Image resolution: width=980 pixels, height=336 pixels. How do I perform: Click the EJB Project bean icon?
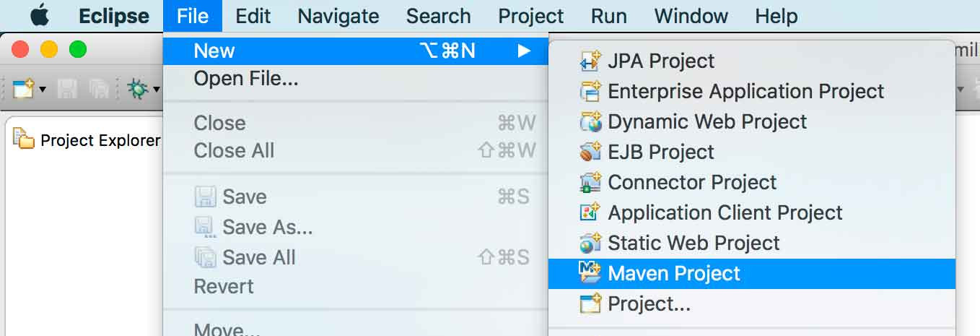point(590,152)
